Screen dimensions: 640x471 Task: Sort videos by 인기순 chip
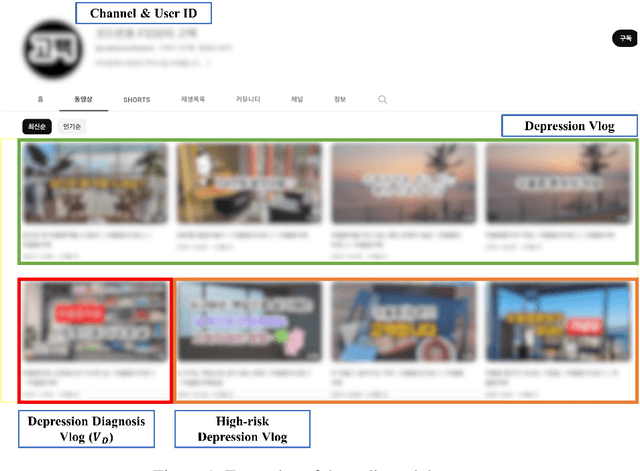(73, 127)
